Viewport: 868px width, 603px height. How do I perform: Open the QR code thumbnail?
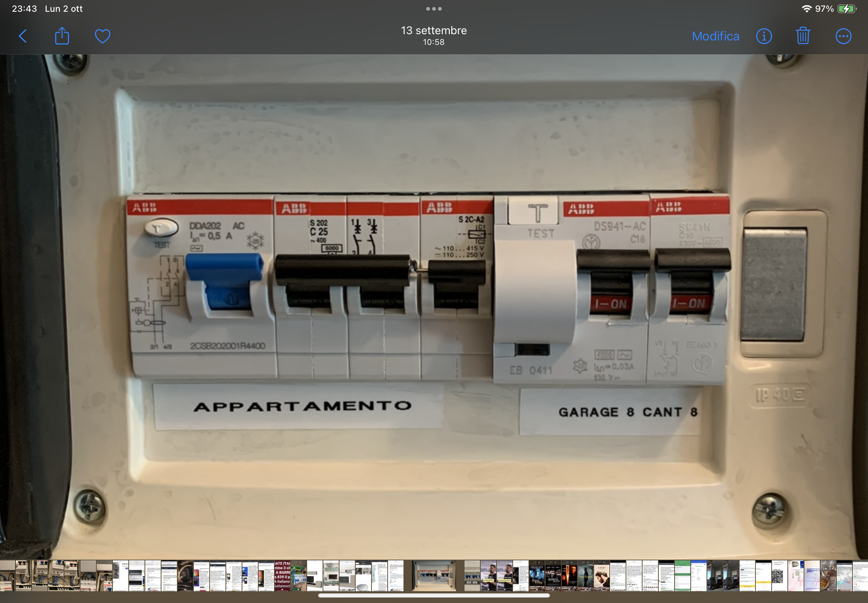779,575
